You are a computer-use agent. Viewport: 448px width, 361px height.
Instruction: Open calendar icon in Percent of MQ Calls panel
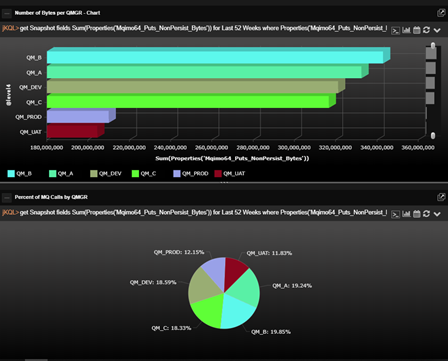click(x=417, y=214)
